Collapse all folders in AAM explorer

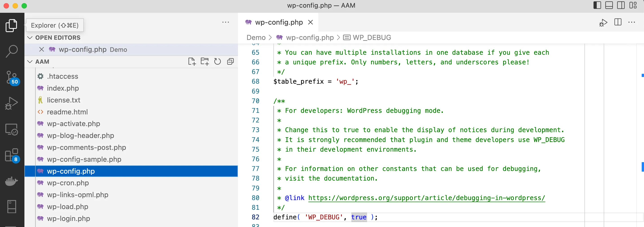coord(230,61)
